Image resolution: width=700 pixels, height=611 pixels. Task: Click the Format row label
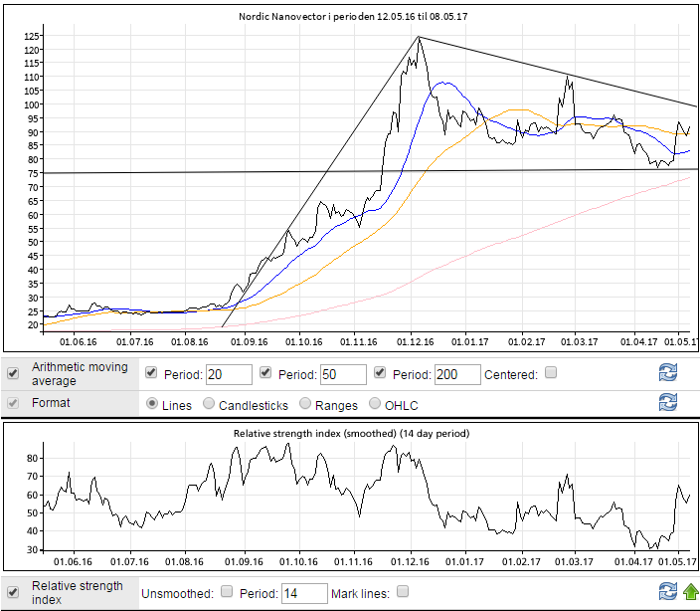tap(51, 403)
